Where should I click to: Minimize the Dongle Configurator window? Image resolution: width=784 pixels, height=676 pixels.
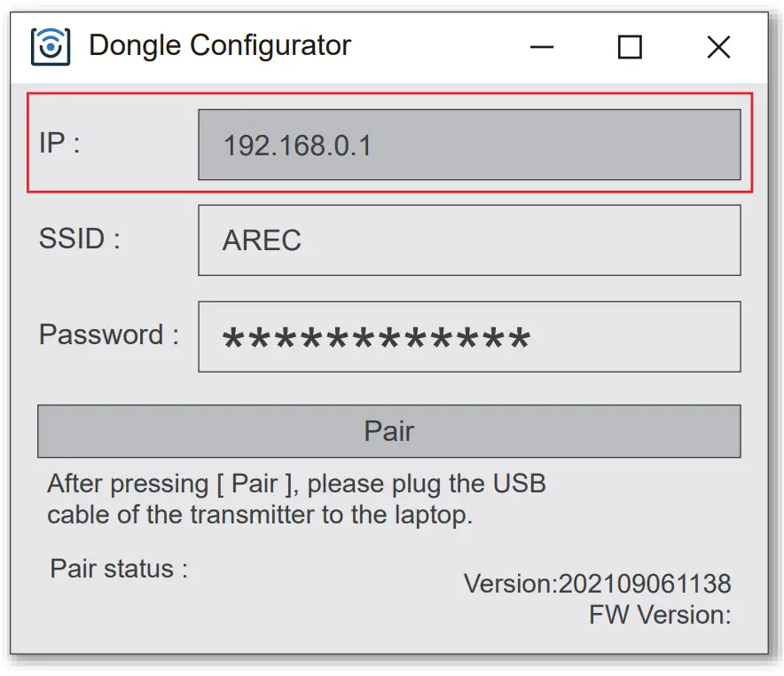point(542,47)
